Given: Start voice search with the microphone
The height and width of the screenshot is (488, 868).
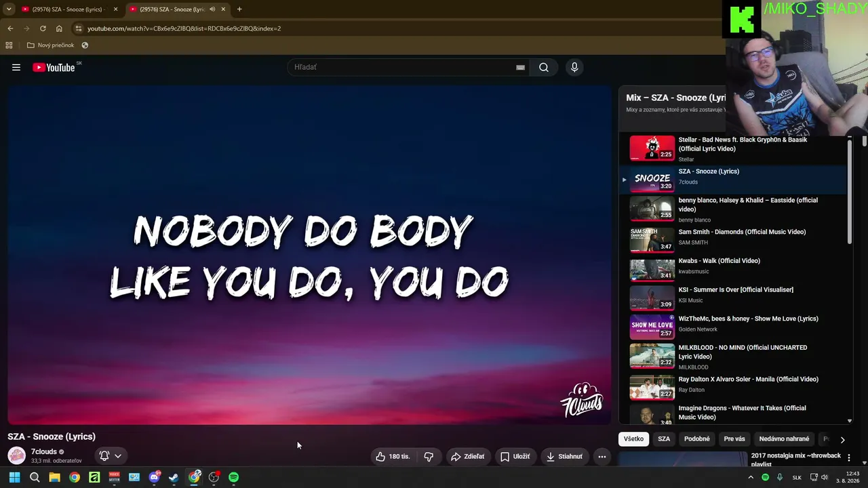Looking at the screenshot, I should [x=574, y=67].
